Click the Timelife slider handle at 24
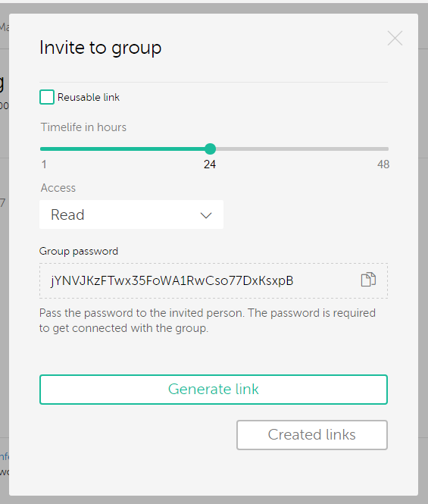Viewport: 428px width, 504px height. click(x=210, y=149)
